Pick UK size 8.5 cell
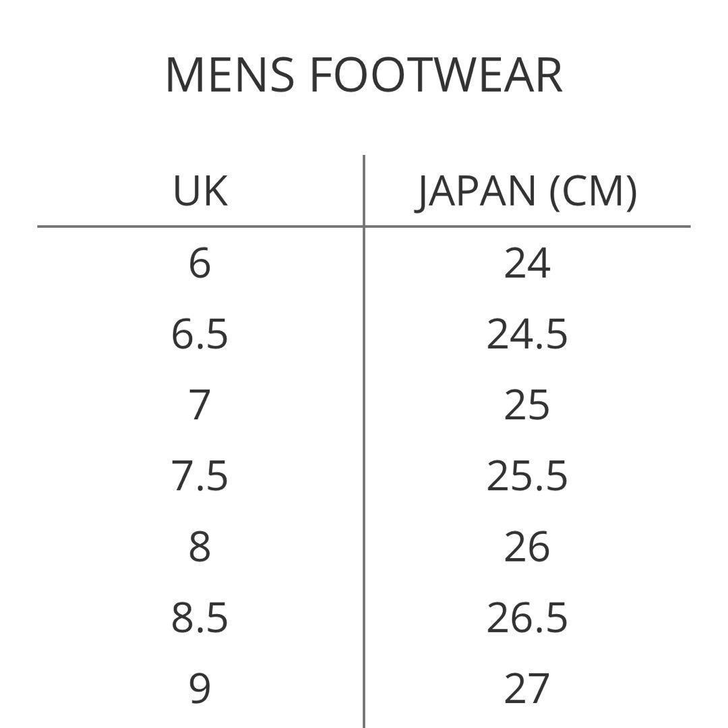The width and height of the screenshot is (728, 728). pyautogui.click(x=200, y=618)
